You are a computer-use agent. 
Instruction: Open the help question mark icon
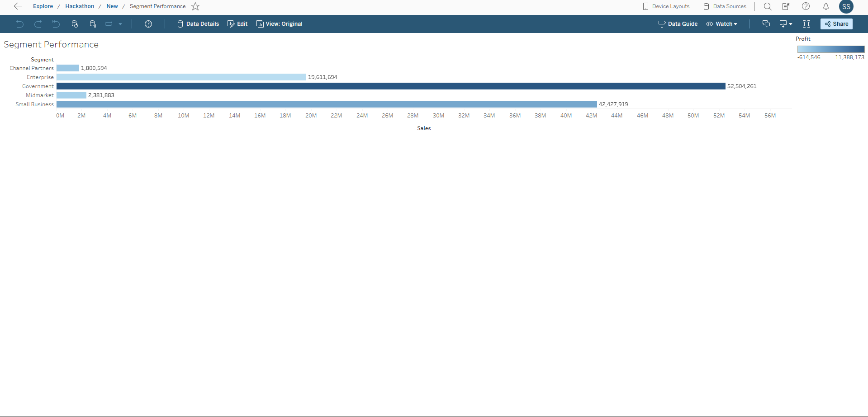(x=806, y=6)
